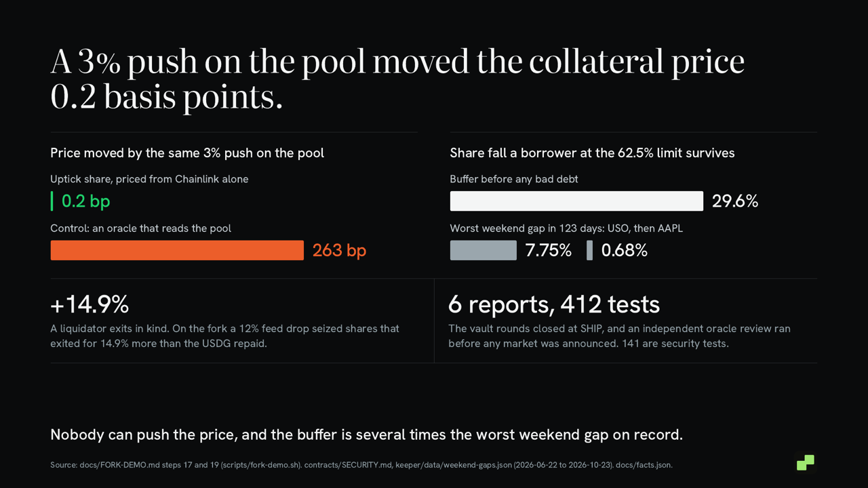Click the small gray 0.68% AAPL bar
This screenshot has height=488, width=868.
(589, 250)
